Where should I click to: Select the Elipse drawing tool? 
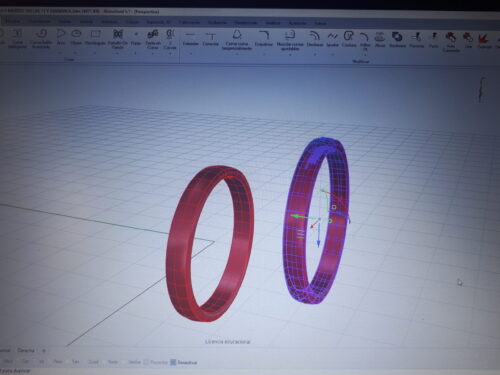(76, 37)
